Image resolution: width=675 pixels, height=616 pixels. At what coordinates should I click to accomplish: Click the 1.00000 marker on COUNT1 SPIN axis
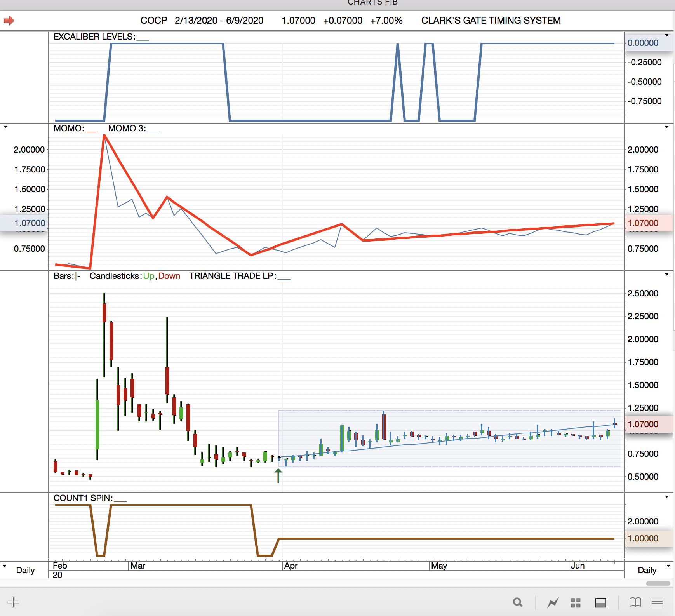(648, 539)
